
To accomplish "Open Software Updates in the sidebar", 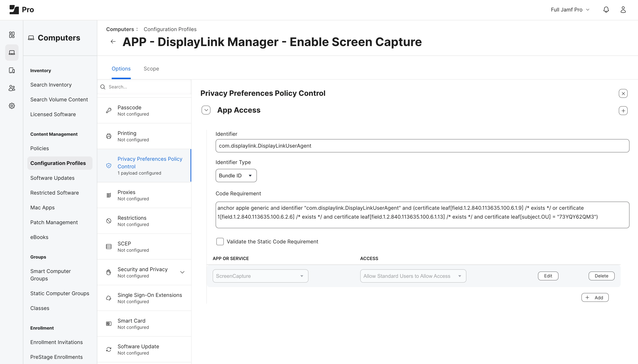I will coord(53,178).
